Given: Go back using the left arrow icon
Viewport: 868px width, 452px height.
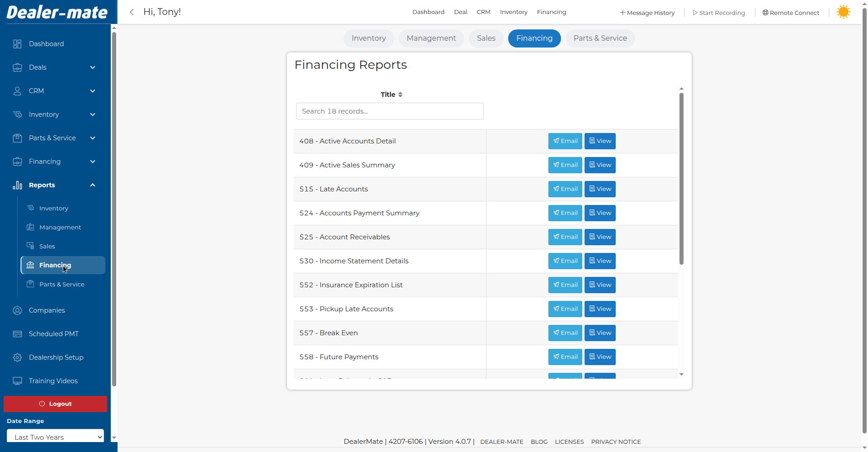Looking at the screenshot, I should point(132,12).
